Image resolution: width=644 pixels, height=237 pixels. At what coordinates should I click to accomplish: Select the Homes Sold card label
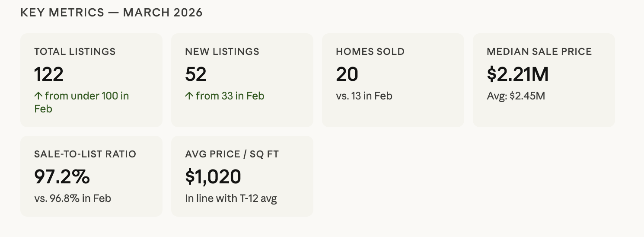[370, 52]
